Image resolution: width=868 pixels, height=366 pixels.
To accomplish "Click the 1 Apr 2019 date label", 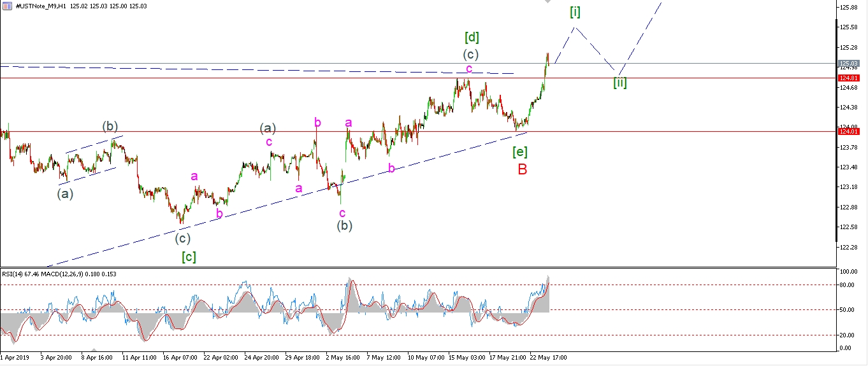I will pyautogui.click(x=15, y=358).
